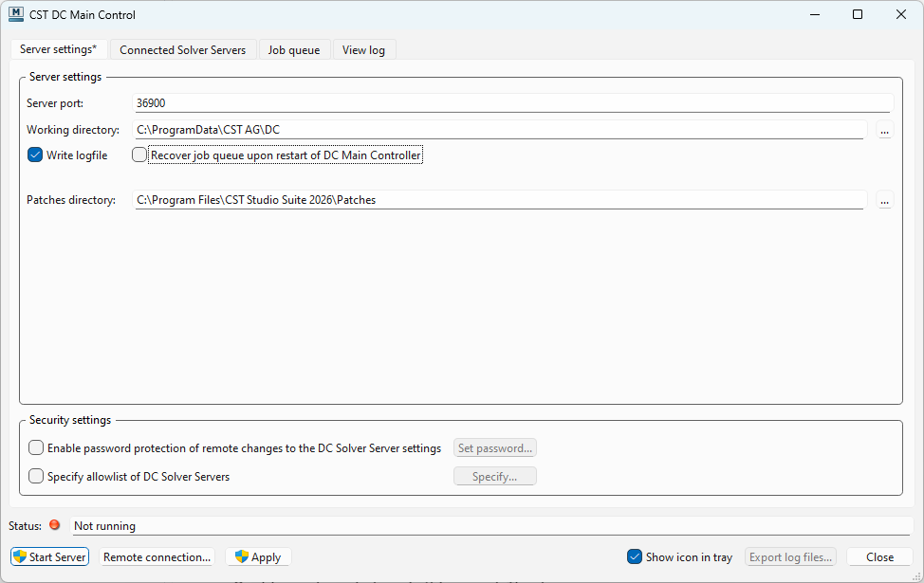Switch to Connected Solver Servers tab

pyautogui.click(x=182, y=50)
